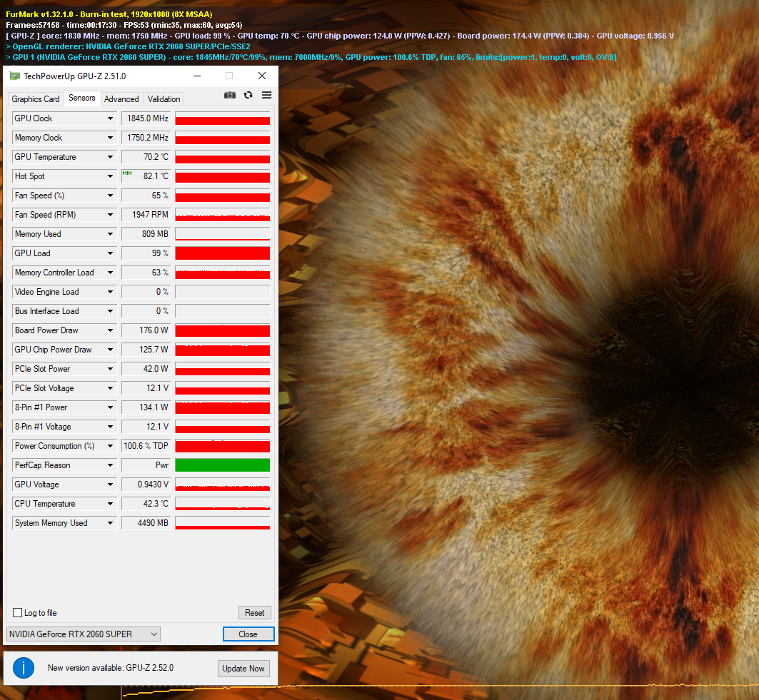
Task: Close GPU-Z with title bar X
Action: point(262,76)
